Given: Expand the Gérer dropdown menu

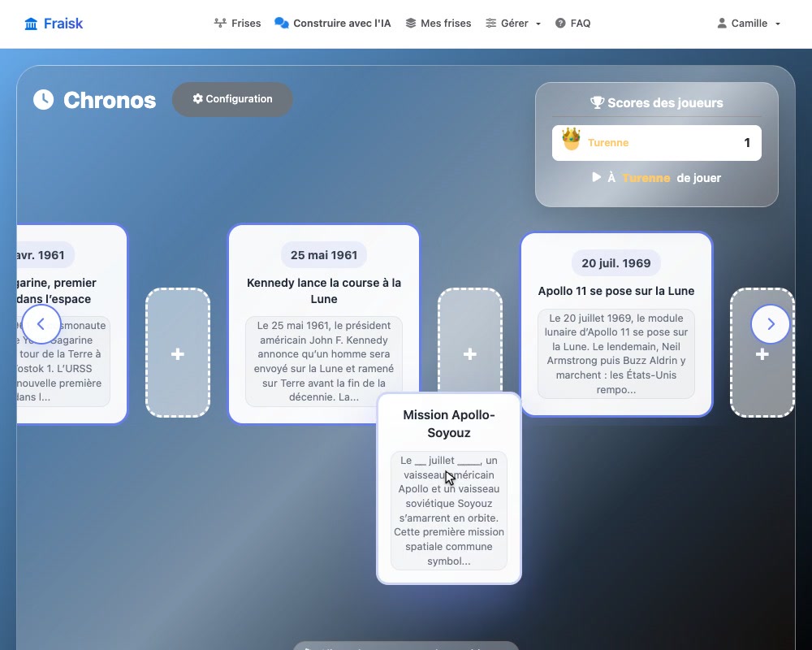Looking at the screenshot, I should pos(513,24).
